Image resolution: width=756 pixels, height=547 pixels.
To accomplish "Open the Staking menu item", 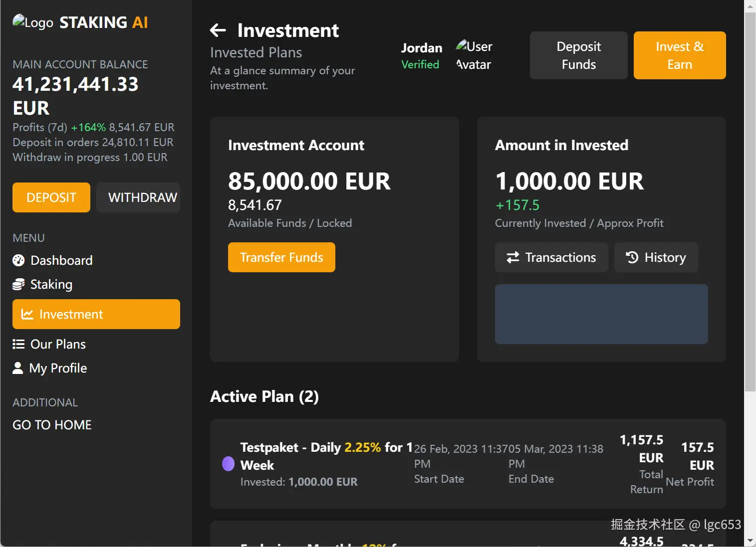I will coord(51,284).
